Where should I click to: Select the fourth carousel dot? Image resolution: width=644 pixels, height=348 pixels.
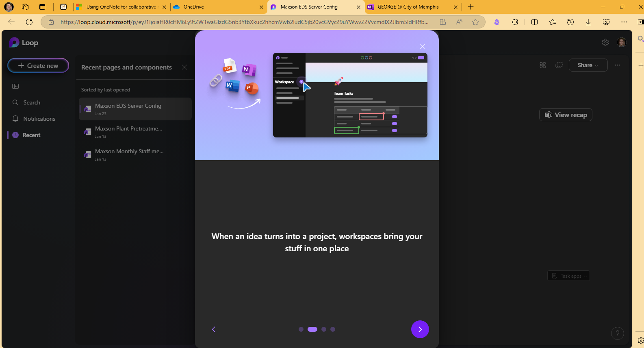(x=333, y=329)
